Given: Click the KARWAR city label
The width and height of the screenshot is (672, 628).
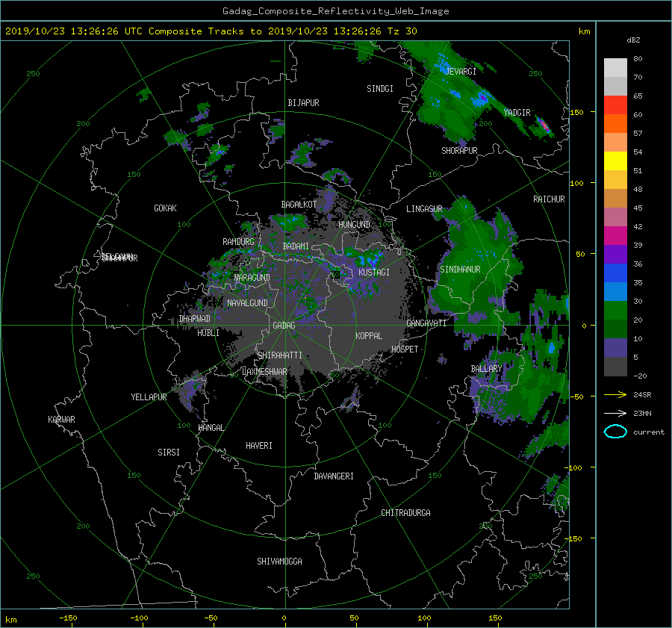Looking at the screenshot, I should (x=61, y=420).
